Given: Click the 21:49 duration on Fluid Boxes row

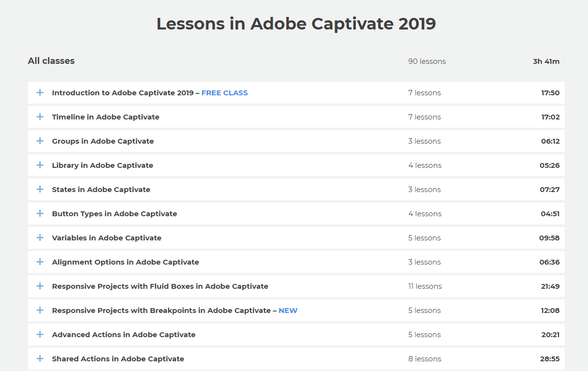Looking at the screenshot, I should (x=550, y=286).
